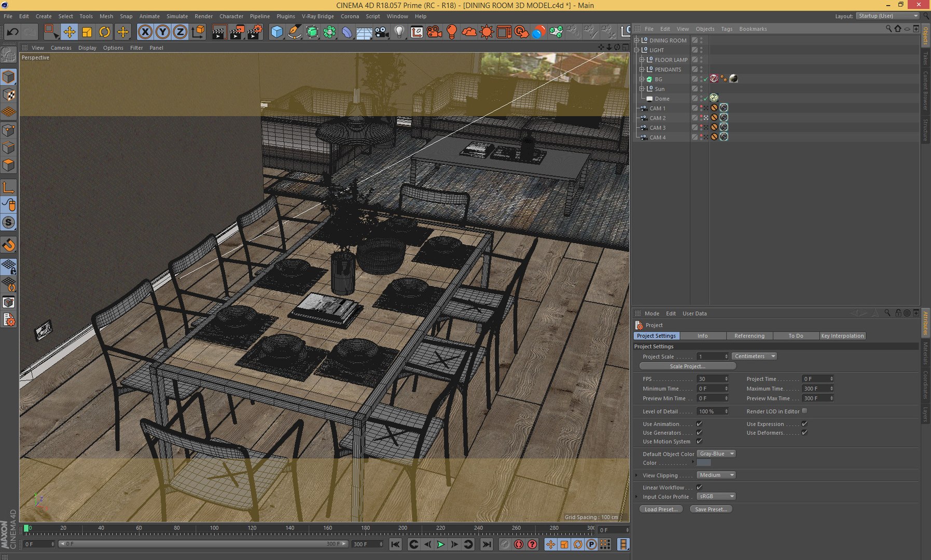The width and height of the screenshot is (931, 560).
Task: Uncheck Use Animation checkbox
Action: pyautogui.click(x=699, y=424)
